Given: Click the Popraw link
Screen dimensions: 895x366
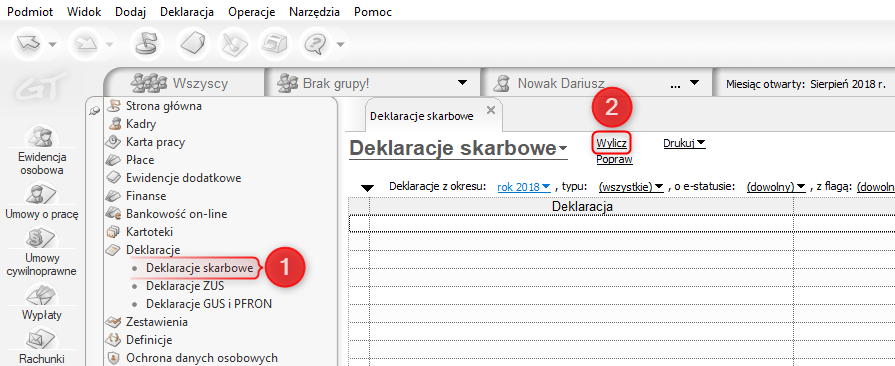Looking at the screenshot, I should click(614, 160).
